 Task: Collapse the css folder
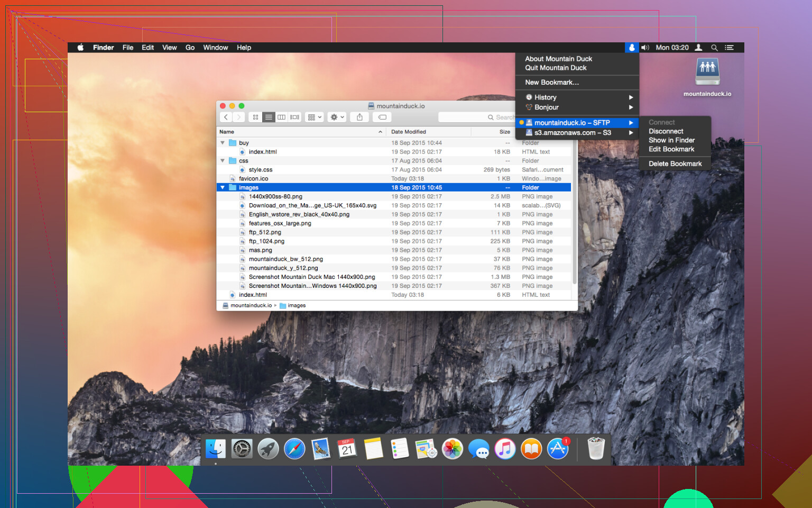click(x=223, y=161)
